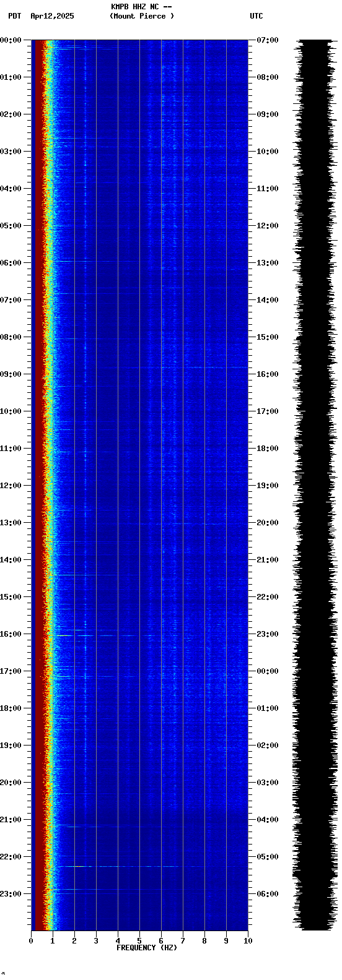Click the 00:00 PDT time label
The image size is (342, 980).
(x=11, y=40)
